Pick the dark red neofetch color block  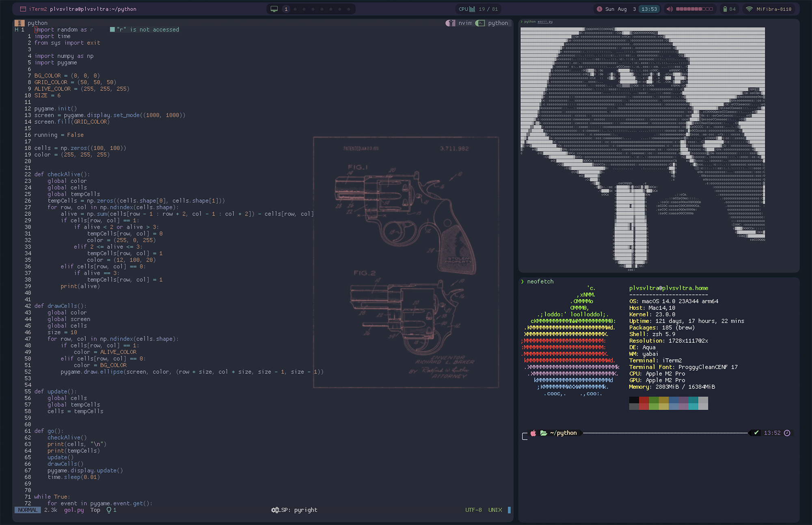point(644,400)
